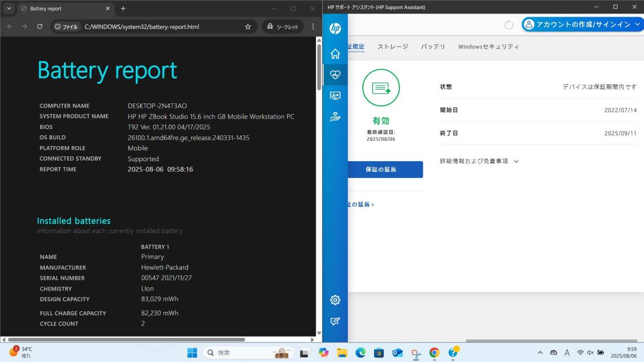This screenshot has height=362, width=644.
Task: Open HP Support Assistant settings gear
Action: tap(335, 300)
